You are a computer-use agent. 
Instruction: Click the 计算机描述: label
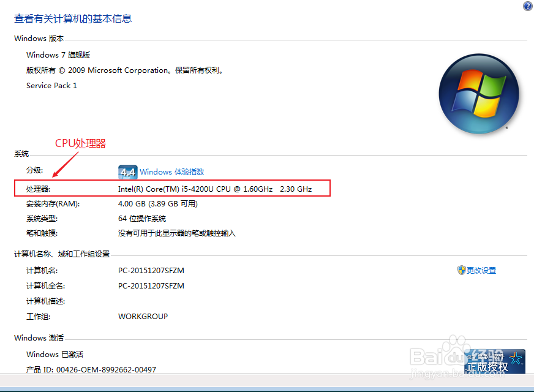46,301
